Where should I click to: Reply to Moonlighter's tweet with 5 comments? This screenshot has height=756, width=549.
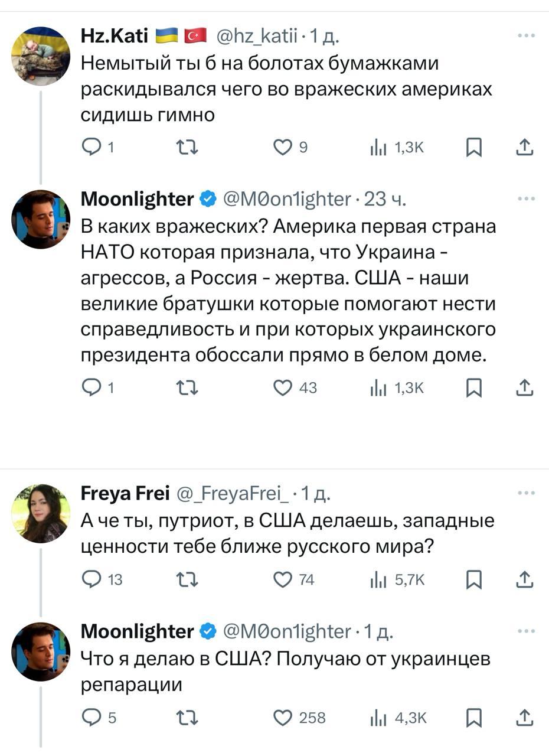click(x=91, y=718)
